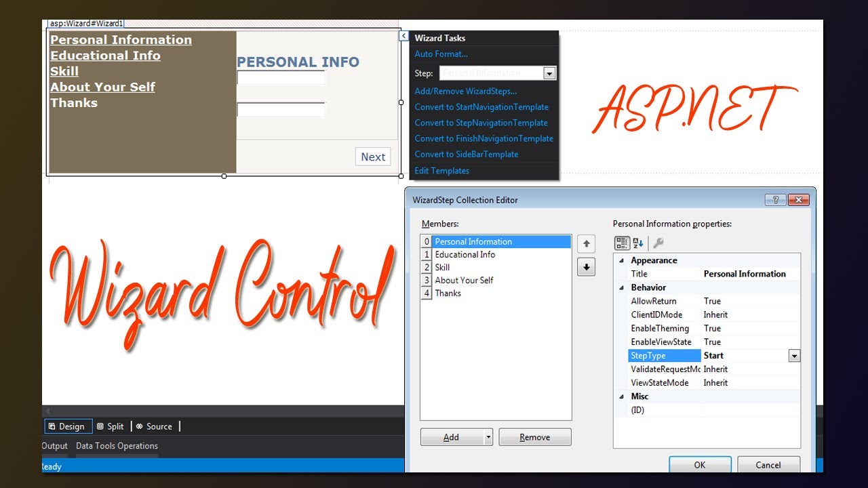Click the design view horizontal scrollbar
868x488 pixels.
tap(224, 411)
